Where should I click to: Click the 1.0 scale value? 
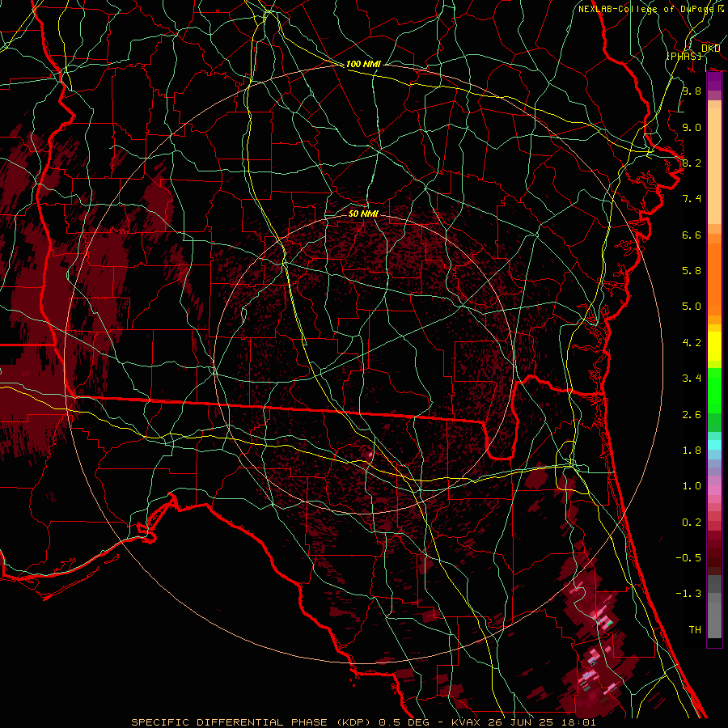tap(692, 486)
